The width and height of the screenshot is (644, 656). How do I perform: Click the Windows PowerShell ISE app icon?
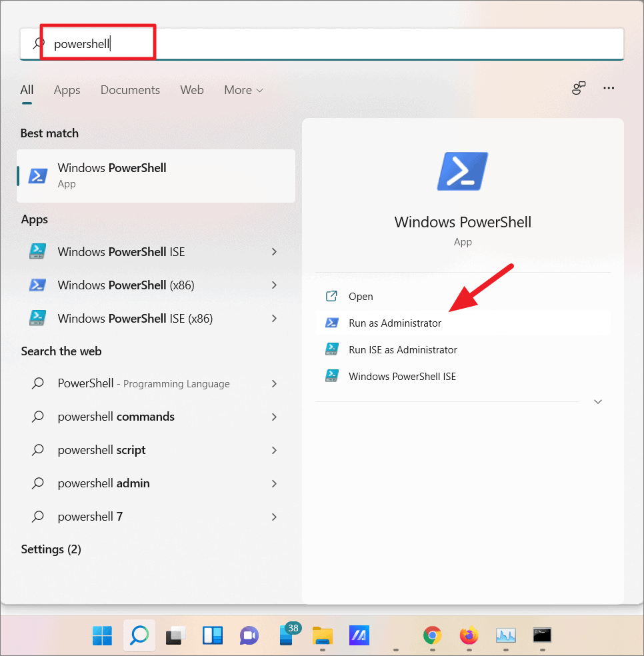[37, 251]
